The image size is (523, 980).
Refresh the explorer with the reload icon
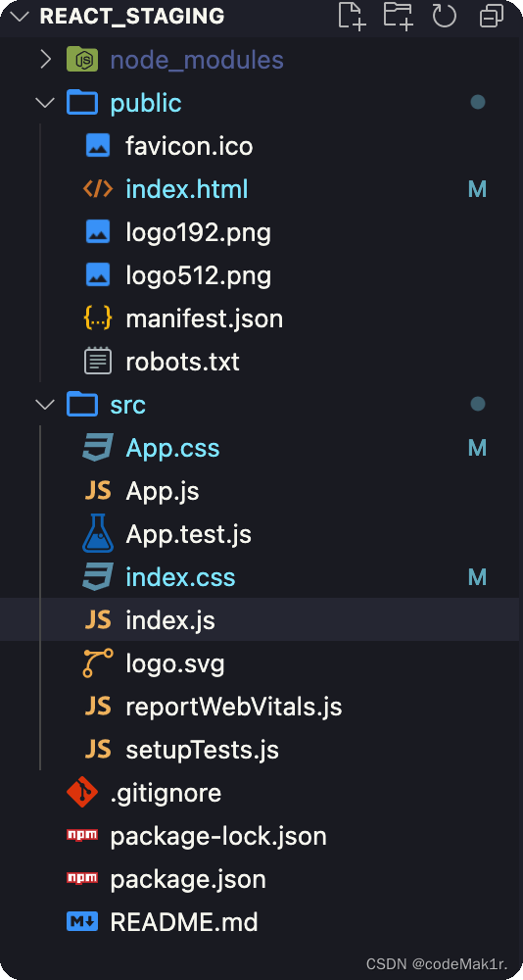click(445, 16)
